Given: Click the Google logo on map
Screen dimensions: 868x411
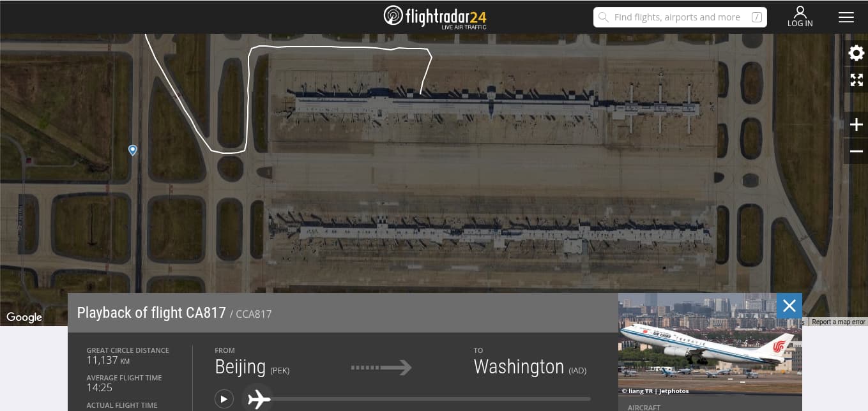Looking at the screenshot, I should tap(24, 317).
